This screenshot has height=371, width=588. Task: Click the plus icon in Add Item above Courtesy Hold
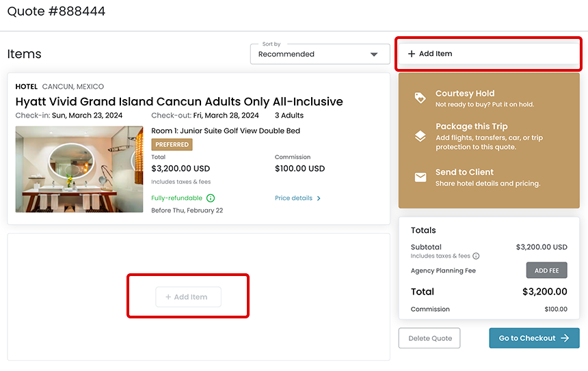(412, 54)
